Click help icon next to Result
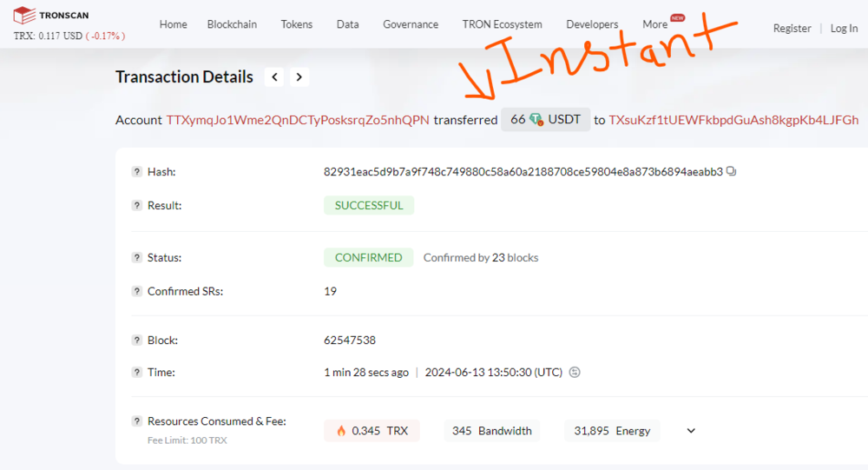 click(x=137, y=206)
